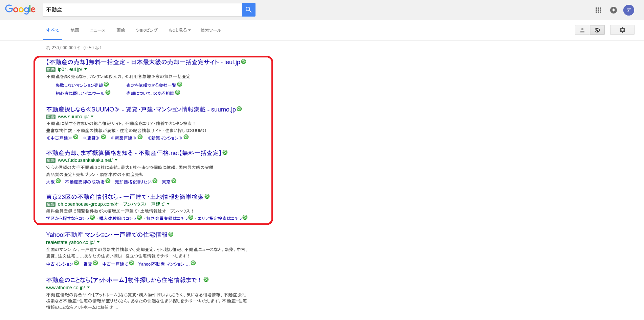The image size is (644, 320).
Task: Open the 賃貸 sitelink under Yahoo result
Action: click(x=88, y=264)
